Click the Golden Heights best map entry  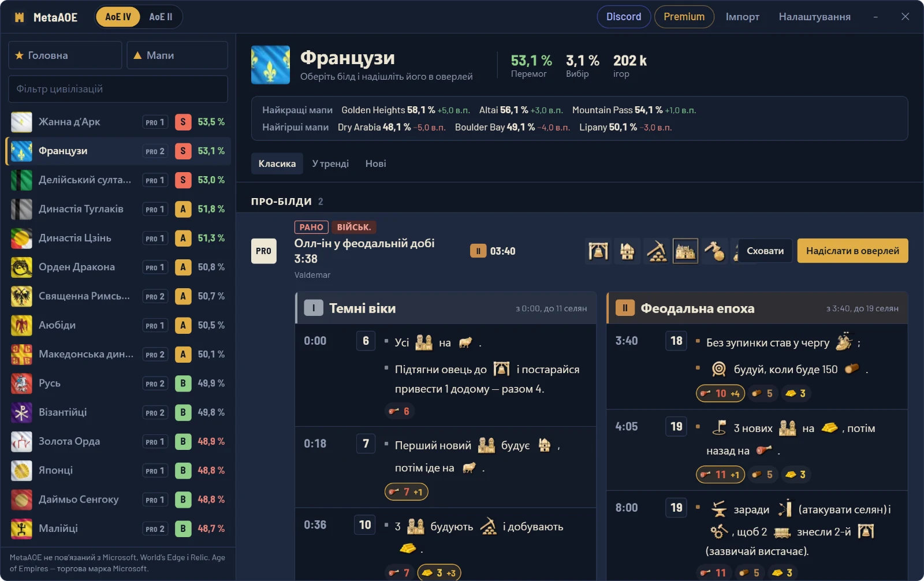tap(405, 110)
